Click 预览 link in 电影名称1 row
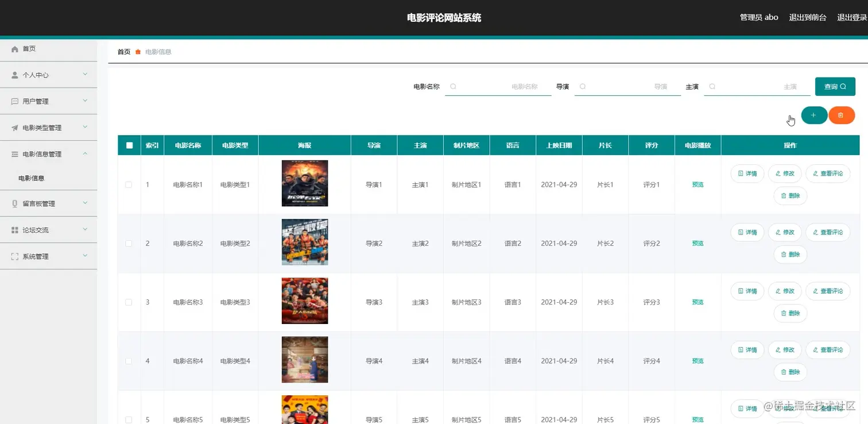This screenshot has height=424, width=868. point(698,185)
